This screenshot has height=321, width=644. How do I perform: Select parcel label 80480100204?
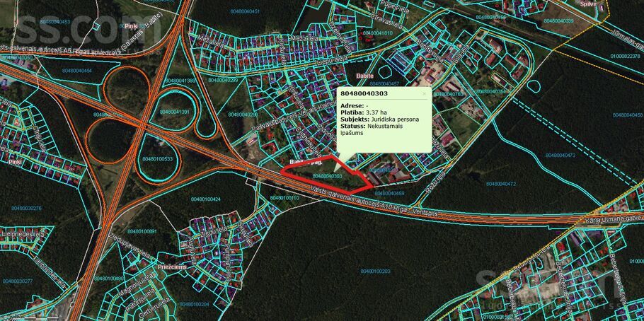pos(194,304)
